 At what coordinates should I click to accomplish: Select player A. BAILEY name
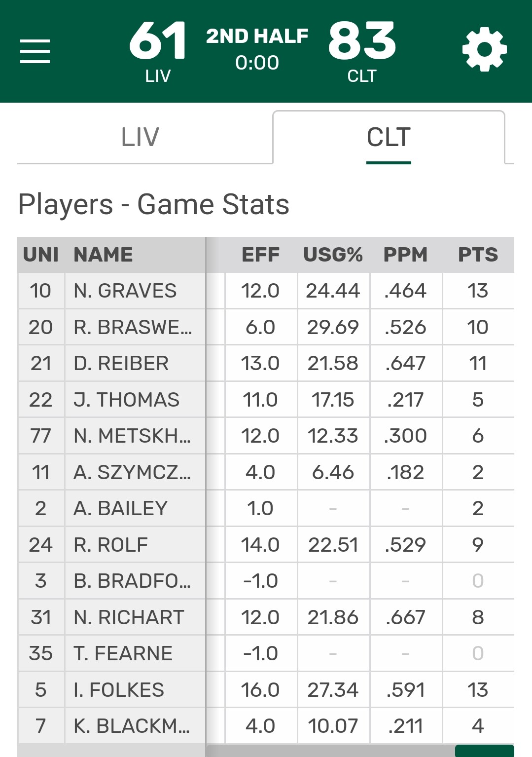tap(120, 508)
